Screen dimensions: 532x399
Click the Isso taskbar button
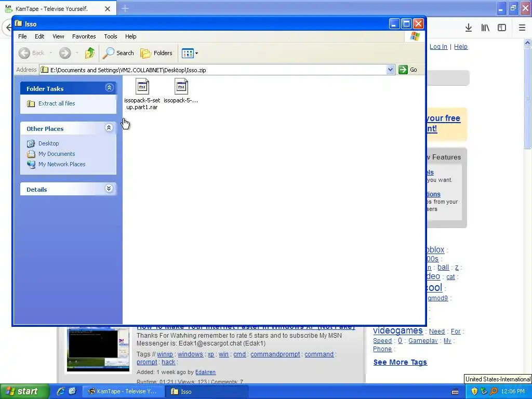[x=207, y=391]
